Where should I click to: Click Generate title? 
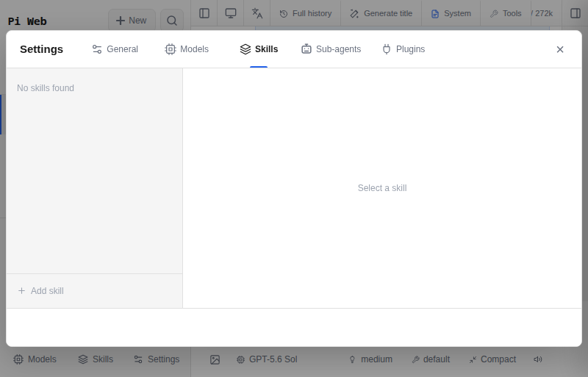pos(381,13)
